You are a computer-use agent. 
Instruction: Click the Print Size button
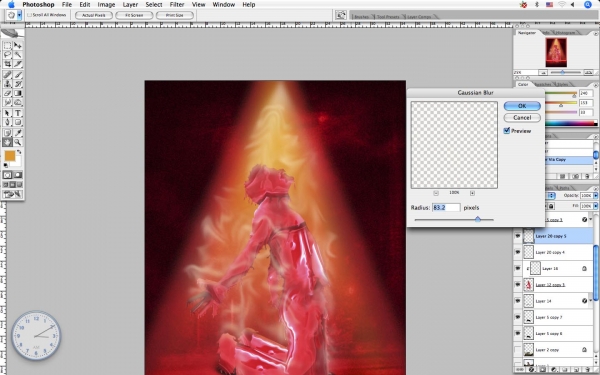[x=174, y=15]
